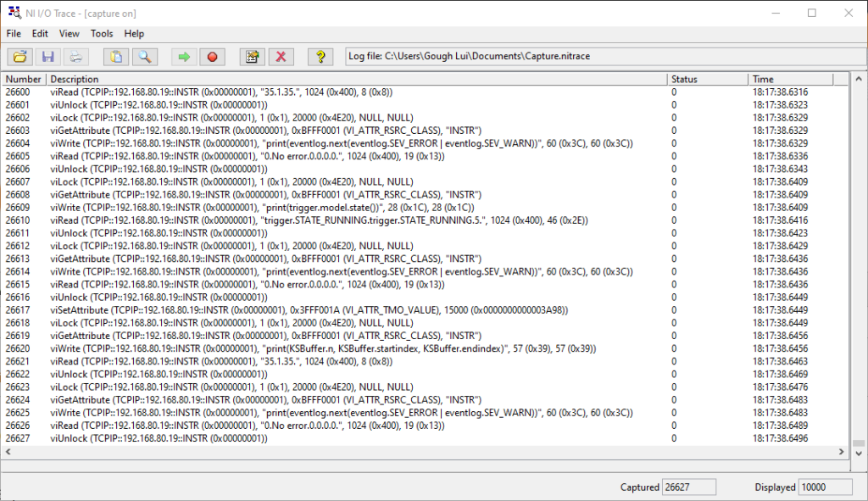This screenshot has width=868, height=501.
Task: Click row number 26611
Action: pyautogui.click(x=18, y=233)
